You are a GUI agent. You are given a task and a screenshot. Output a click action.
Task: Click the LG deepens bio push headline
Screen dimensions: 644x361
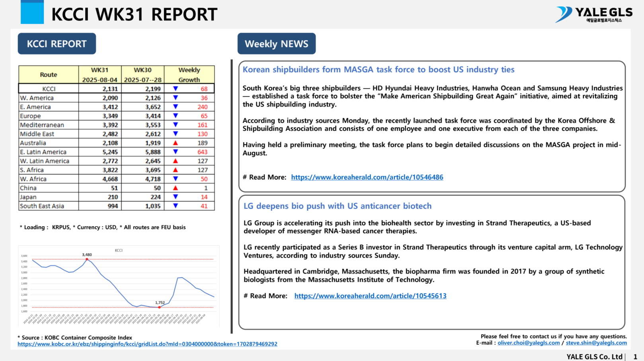pyautogui.click(x=338, y=206)
